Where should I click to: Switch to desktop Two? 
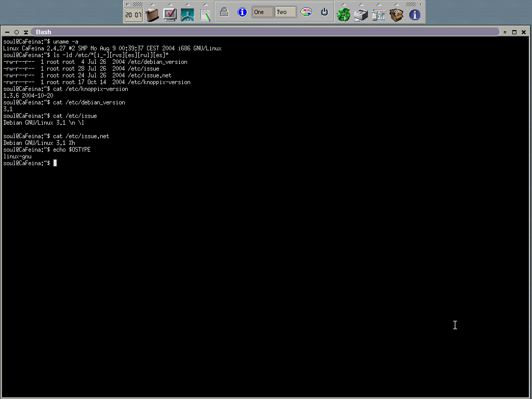pyautogui.click(x=285, y=12)
